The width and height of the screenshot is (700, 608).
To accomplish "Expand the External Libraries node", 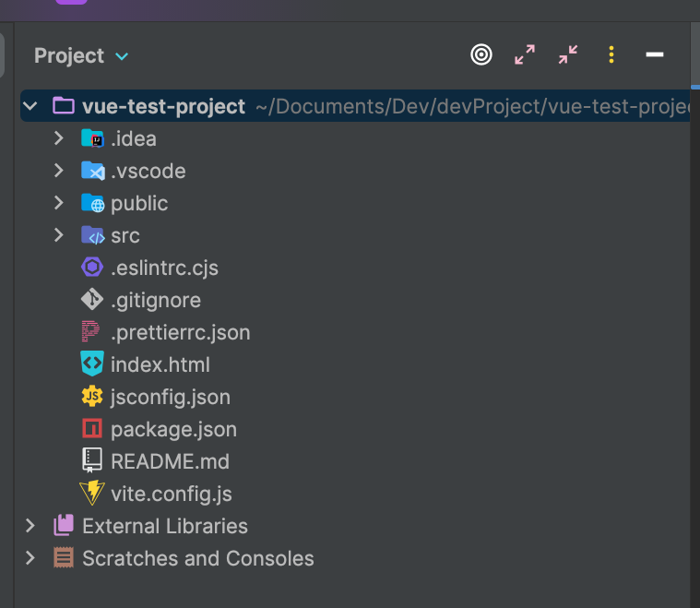I will [30, 526].
